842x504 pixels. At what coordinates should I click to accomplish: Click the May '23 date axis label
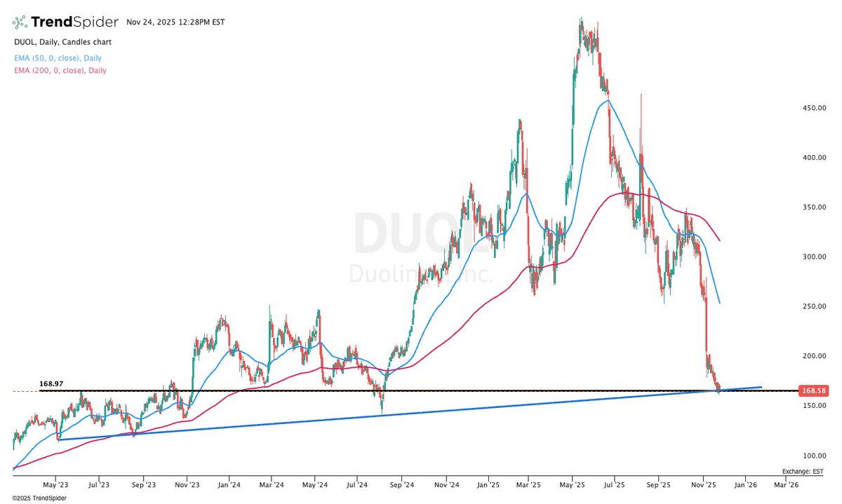(56, 484)
